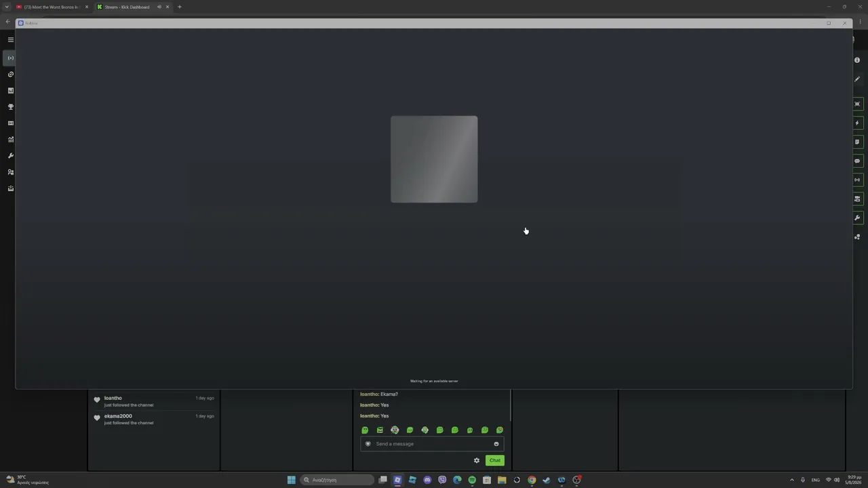Close the YouTube browser tab
The image size is (868, 488).
pyautogui.click(x=87, y=7)
